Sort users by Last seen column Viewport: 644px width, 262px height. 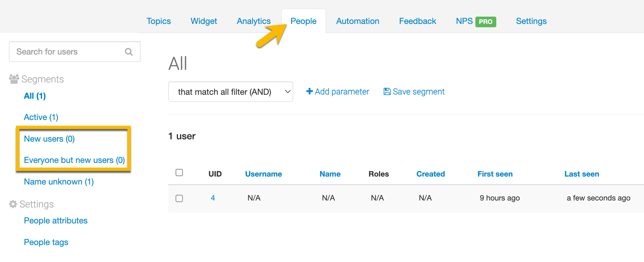click(x=582, y=174)
